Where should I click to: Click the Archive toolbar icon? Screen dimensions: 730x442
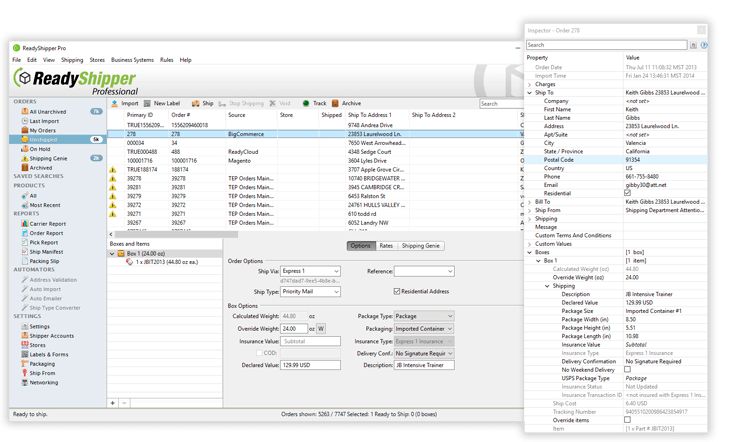tap(335, 103)
